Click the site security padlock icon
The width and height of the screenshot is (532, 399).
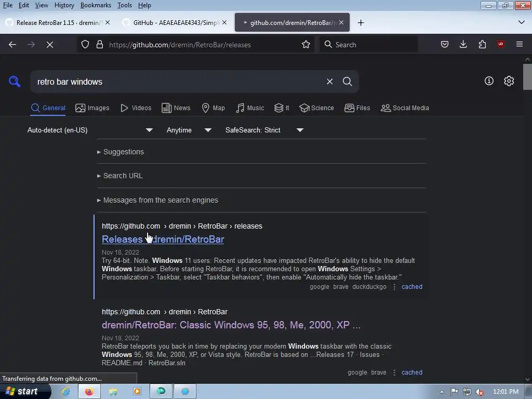(x=99, y=45)
